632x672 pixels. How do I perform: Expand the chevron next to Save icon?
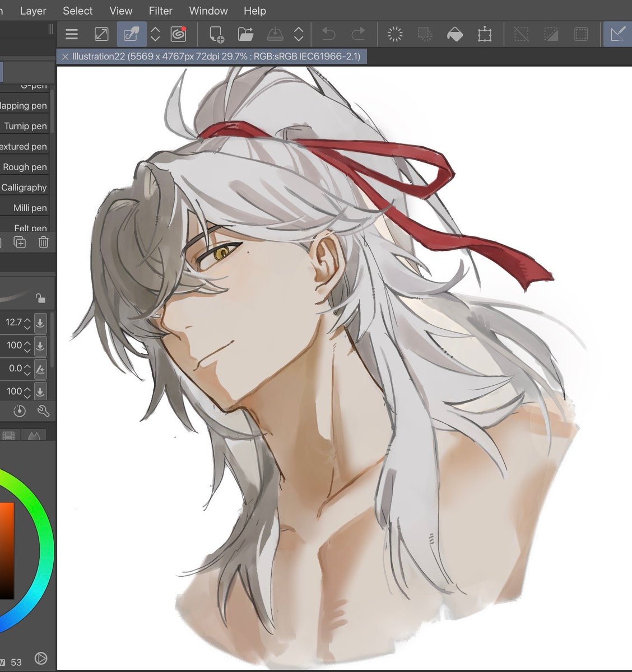point(299,35)
